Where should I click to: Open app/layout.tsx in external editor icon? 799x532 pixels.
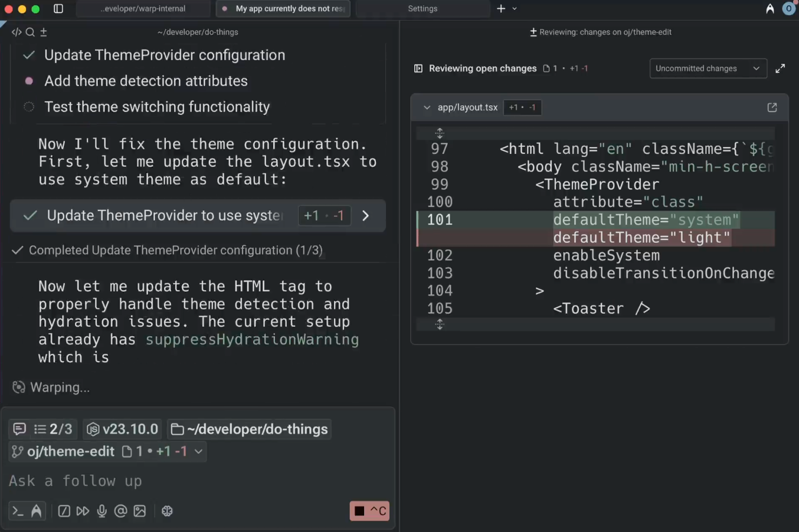click(x=772, y=107)
